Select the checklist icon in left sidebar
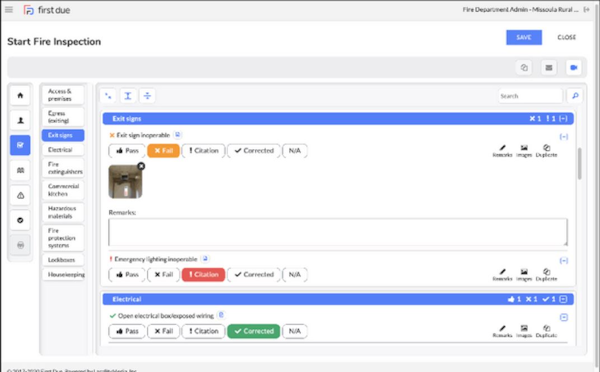This screenshot has height=372, width=600. tap(20, 145)
